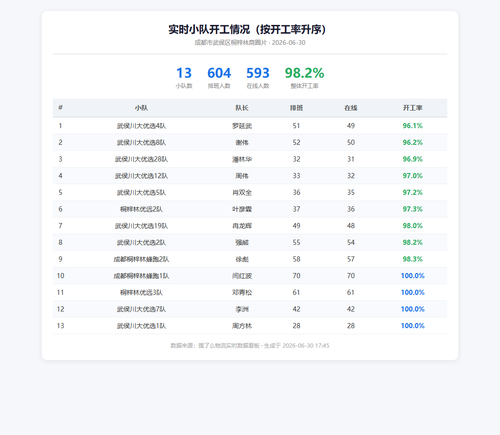
Task: Select team name 武侯川大优选4队
Action: 141,126
